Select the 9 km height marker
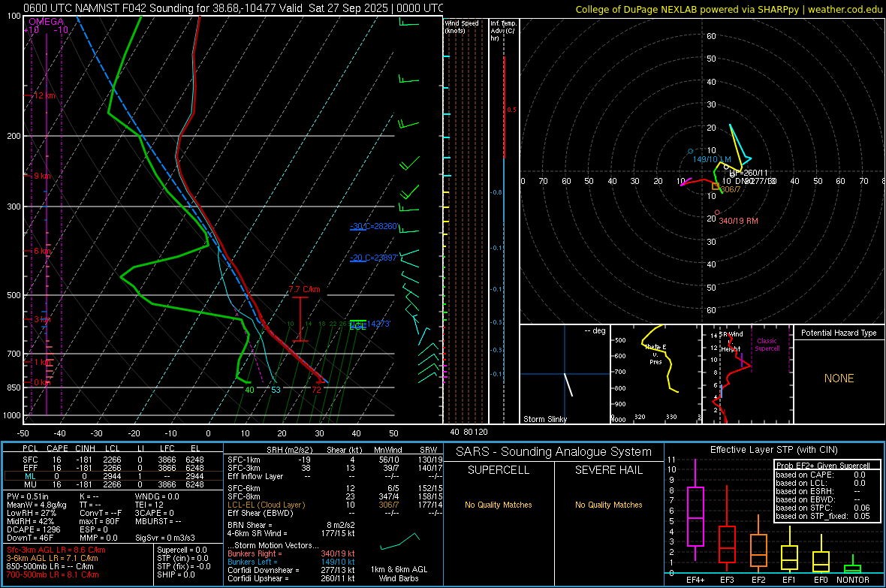The width and height of the screenshot is (886, 588). tap(42, 176)
